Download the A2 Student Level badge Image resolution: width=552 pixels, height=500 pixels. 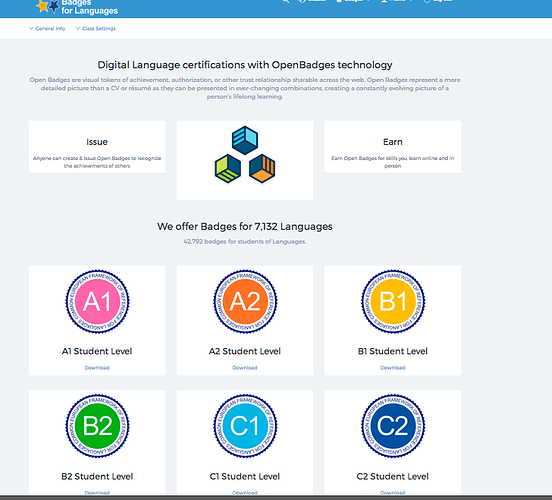click(245, 368)
